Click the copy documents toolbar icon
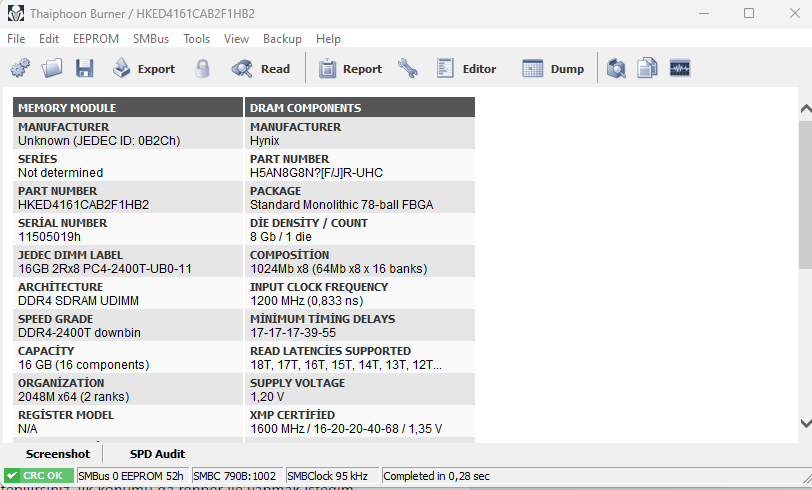 (647, 68)
